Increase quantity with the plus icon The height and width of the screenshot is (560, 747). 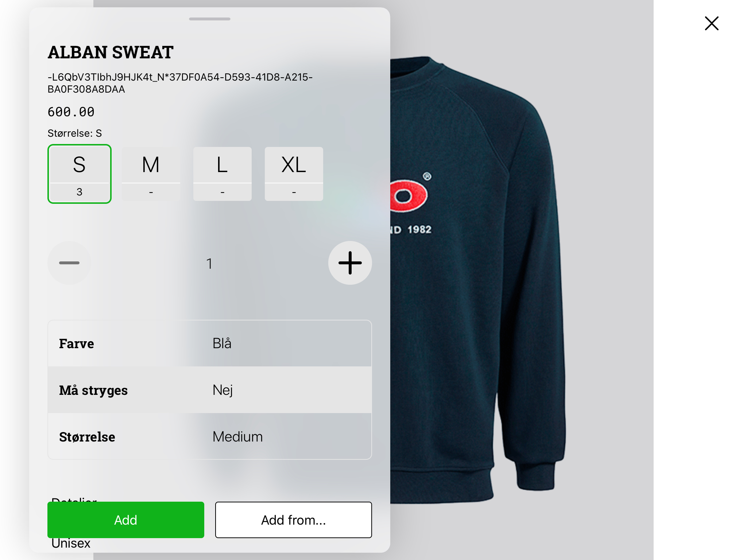pyautogui.click(x=350, y=263)
